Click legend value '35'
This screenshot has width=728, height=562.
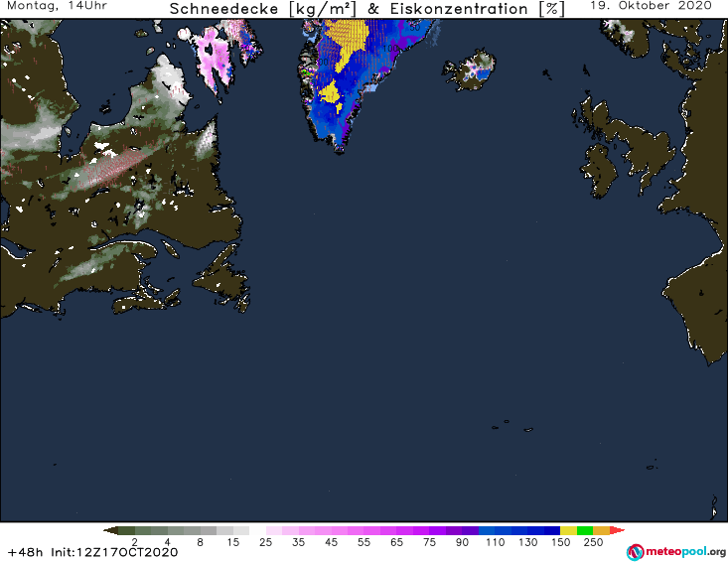pos(299,542)
